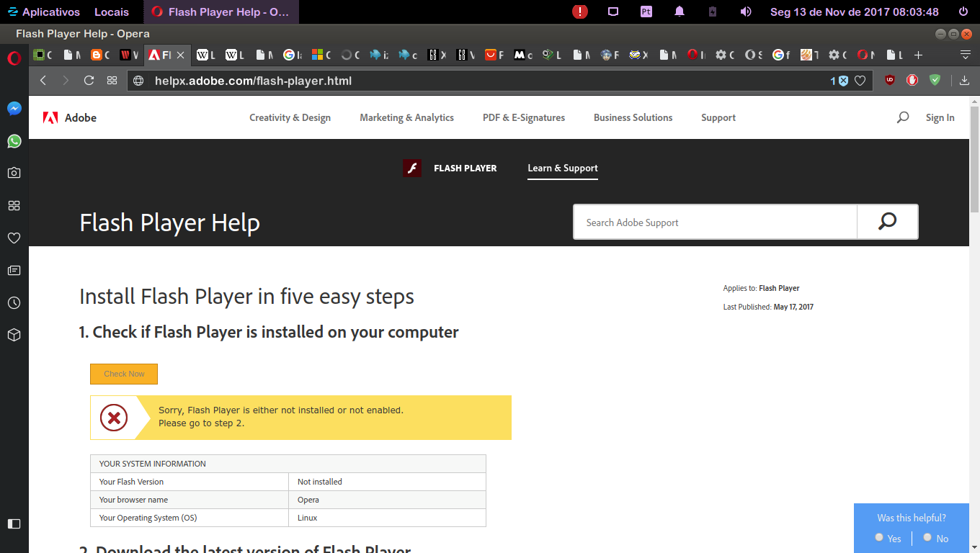This screenshot has width=980, height=553.
Task: Bookmark page with address bar heart
Action: pos(860,81)
